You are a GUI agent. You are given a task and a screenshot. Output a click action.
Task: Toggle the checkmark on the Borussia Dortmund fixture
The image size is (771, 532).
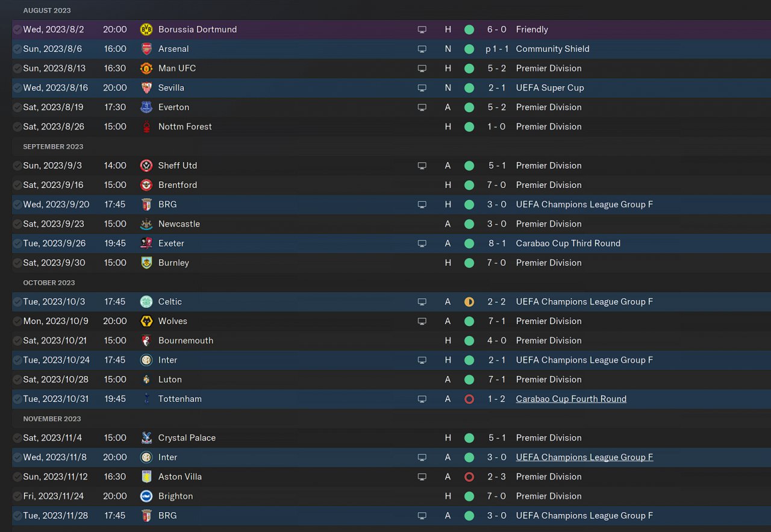coord(17,30)
